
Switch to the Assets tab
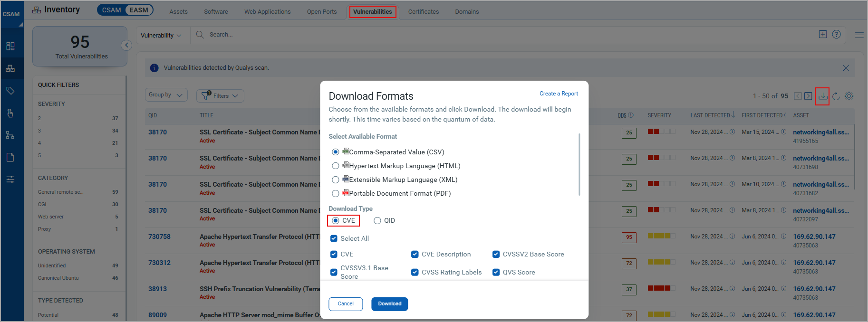tap(179, 11)
